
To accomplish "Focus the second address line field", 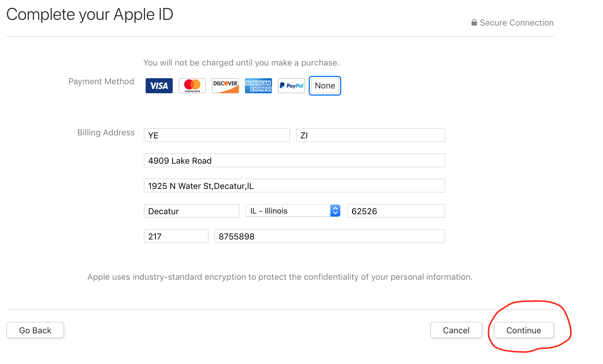I will pos(294,186).
